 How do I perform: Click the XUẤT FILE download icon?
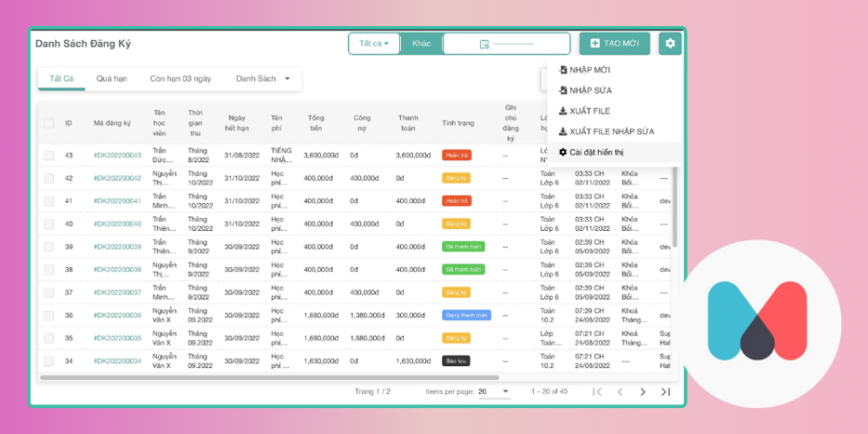click(563, 111)
